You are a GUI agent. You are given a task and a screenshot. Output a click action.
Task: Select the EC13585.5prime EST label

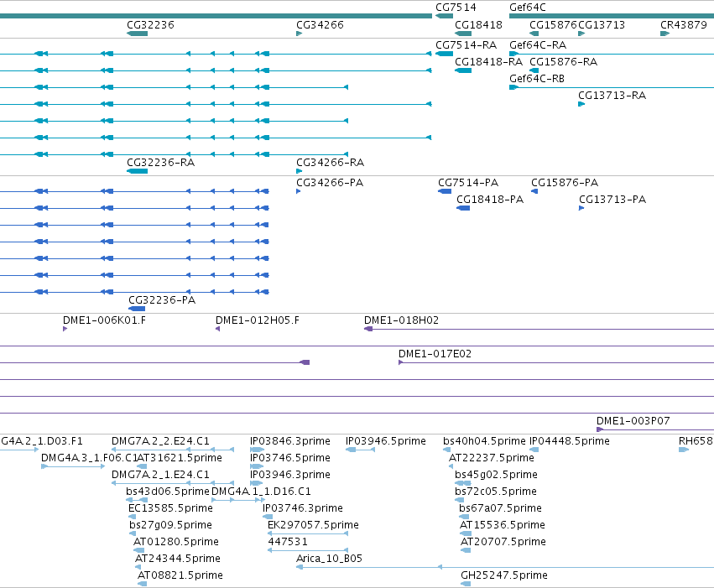click(x=170, y=508)
